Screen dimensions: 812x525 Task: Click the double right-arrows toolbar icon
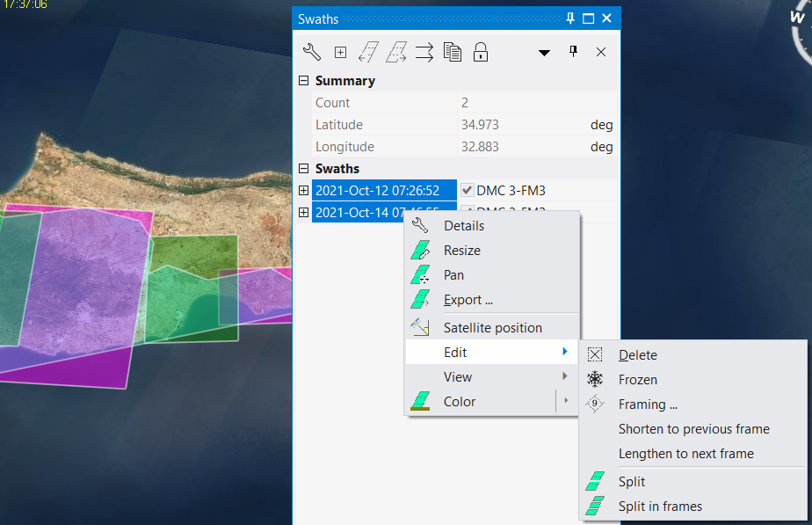click(424, 52)
